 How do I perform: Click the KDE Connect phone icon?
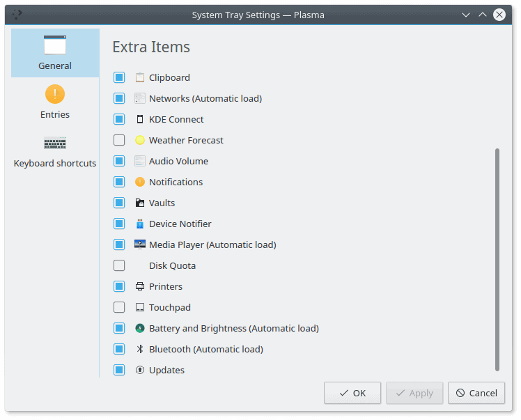click(140, 119)
